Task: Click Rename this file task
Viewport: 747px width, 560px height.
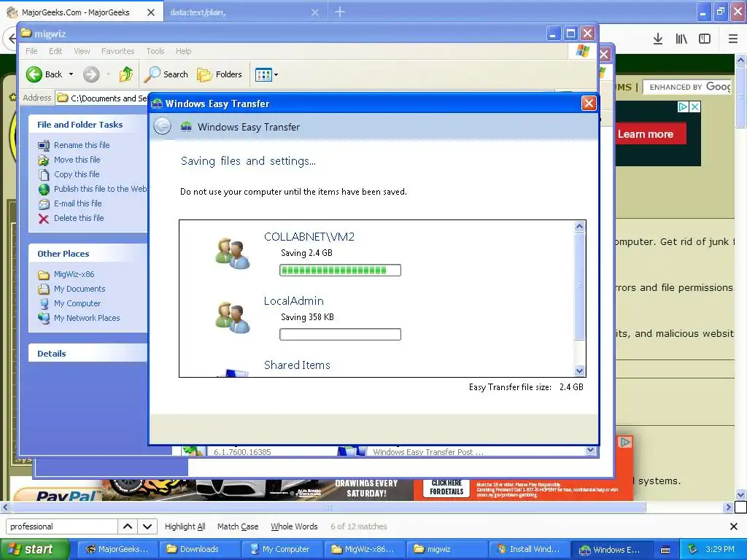Action: 82,145
